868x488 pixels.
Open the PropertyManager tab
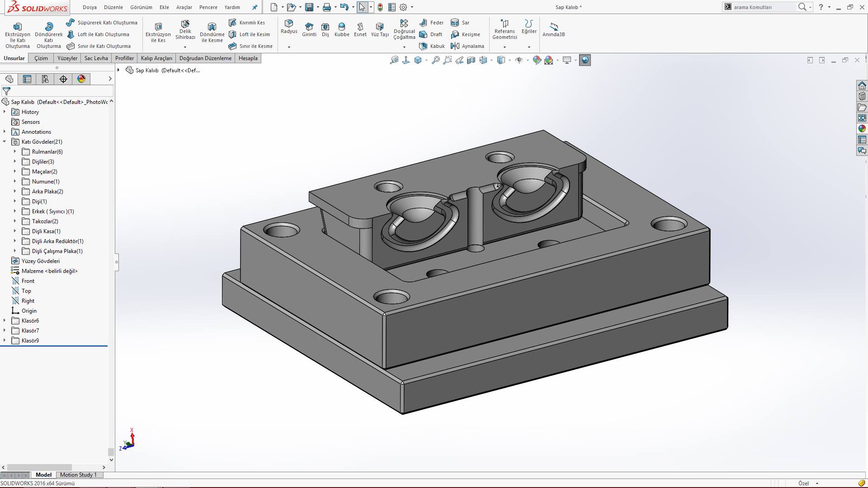pyautogui.click(x=27, y=79)
